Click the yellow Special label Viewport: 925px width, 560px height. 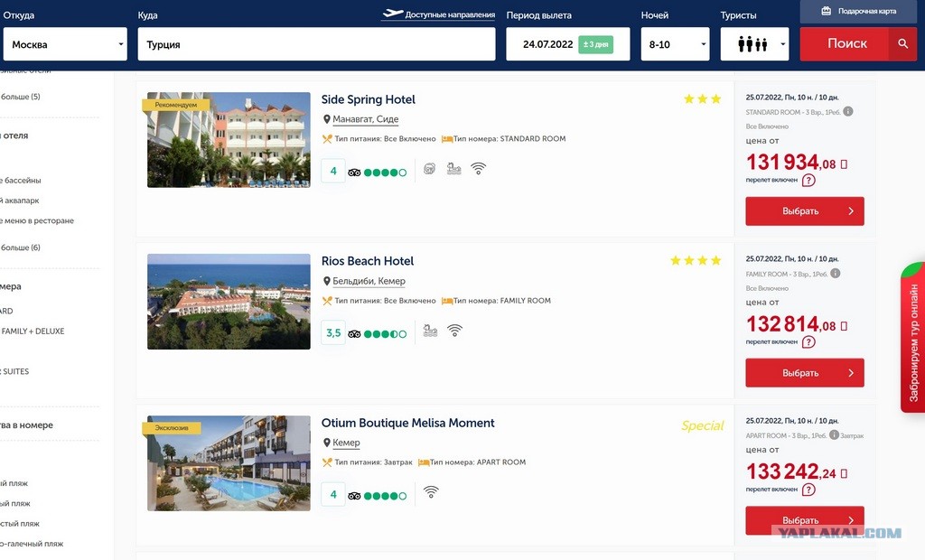(x=702, y=425)
